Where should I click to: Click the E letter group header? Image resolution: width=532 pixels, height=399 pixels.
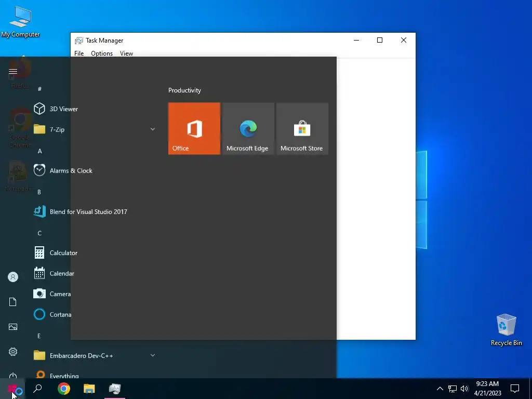(39, 336)
